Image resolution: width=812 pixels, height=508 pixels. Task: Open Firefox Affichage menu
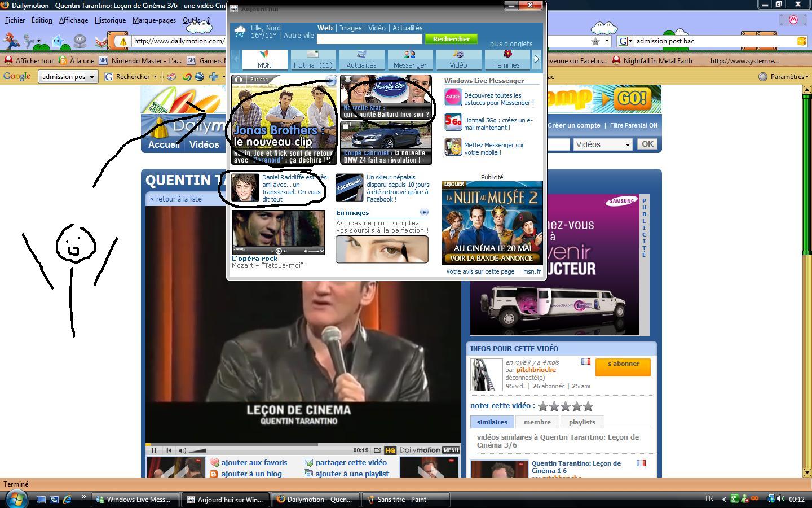point(73,20)
